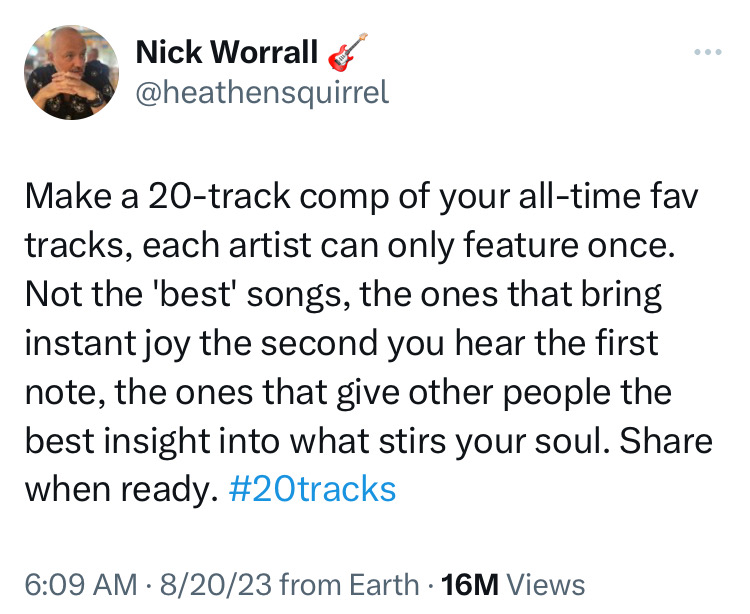Click the words "when ready." before the hashtag
750x614 pixels.
click(x=122, y=490)
